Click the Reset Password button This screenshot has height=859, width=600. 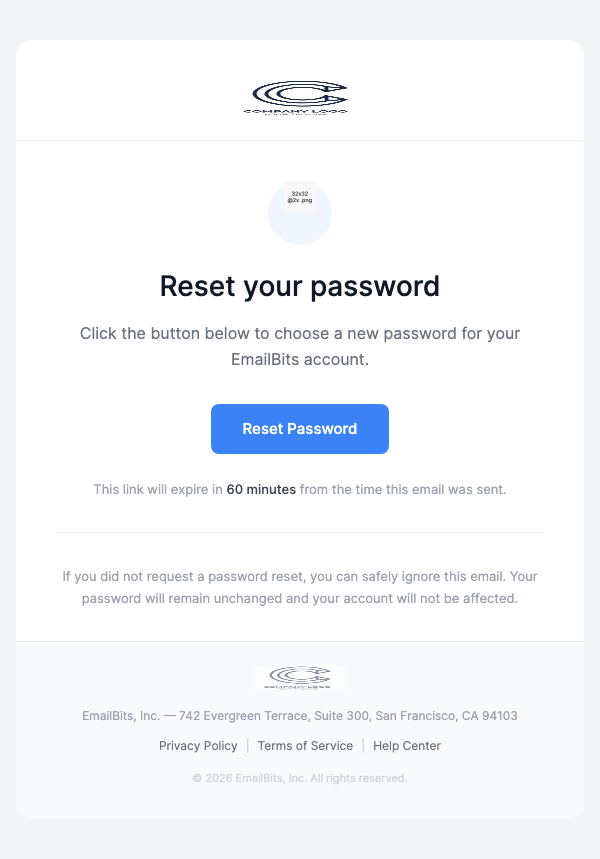tap(299, 428)
